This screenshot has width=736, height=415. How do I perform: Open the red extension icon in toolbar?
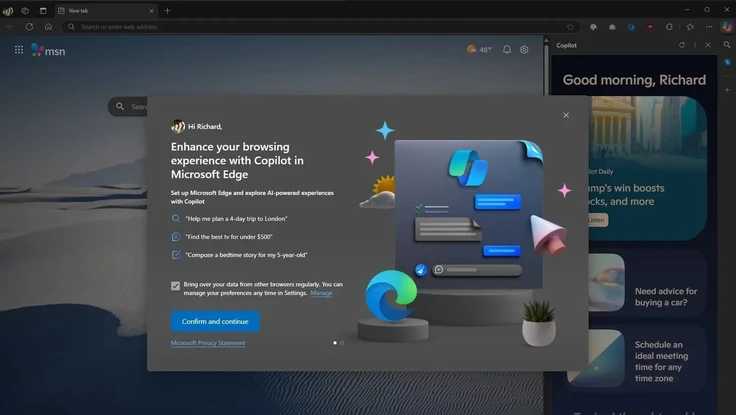click(x=650, y=27)
